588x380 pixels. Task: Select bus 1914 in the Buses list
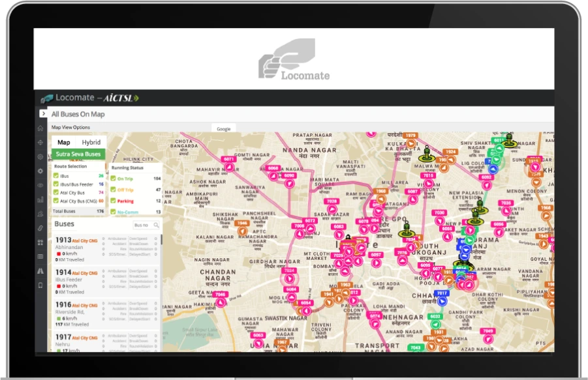(x=106, y=282)
